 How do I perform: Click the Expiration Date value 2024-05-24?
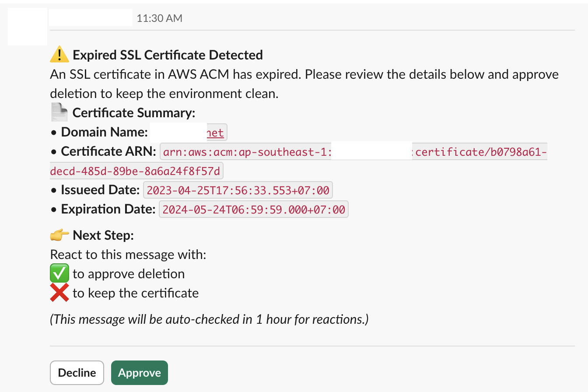tap(254, 210)
